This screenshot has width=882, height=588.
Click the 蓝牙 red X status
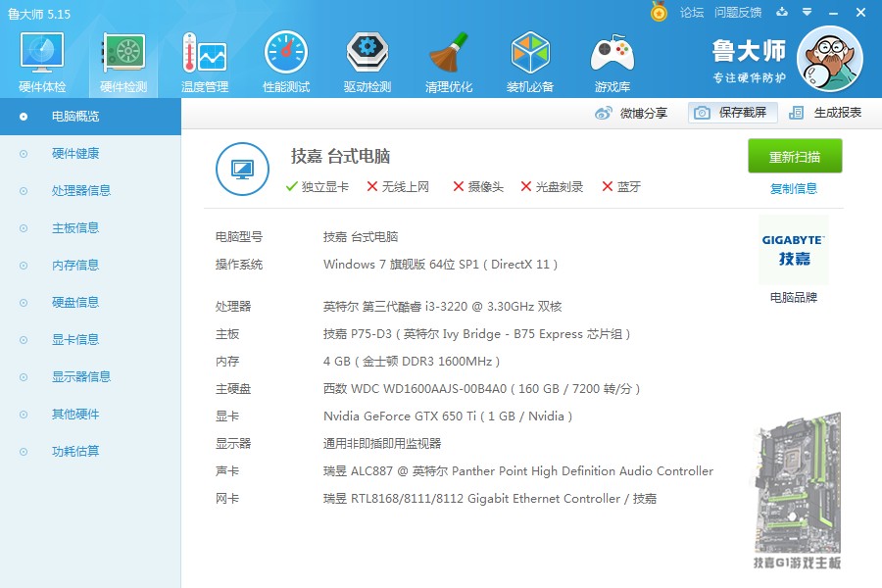click(x=621, y=187)
